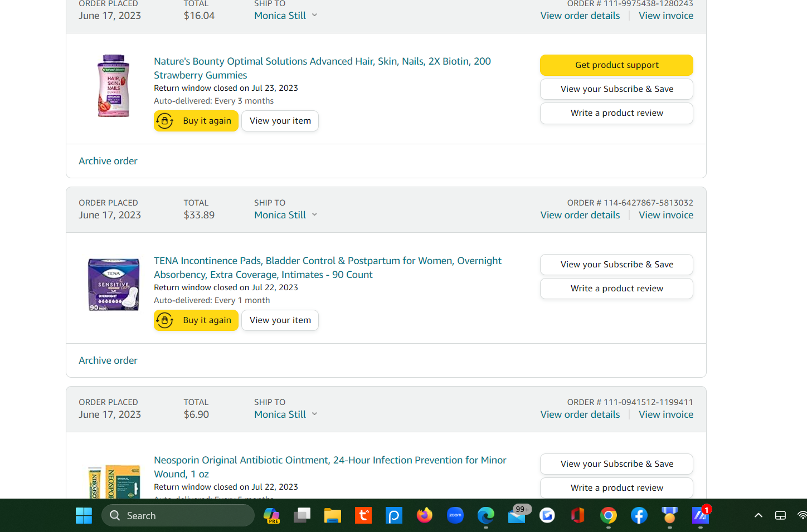807x532 pixels.
Task: Open the medal rewards app on taskbar
Action: pyautogui.click(x=670, y=516)
